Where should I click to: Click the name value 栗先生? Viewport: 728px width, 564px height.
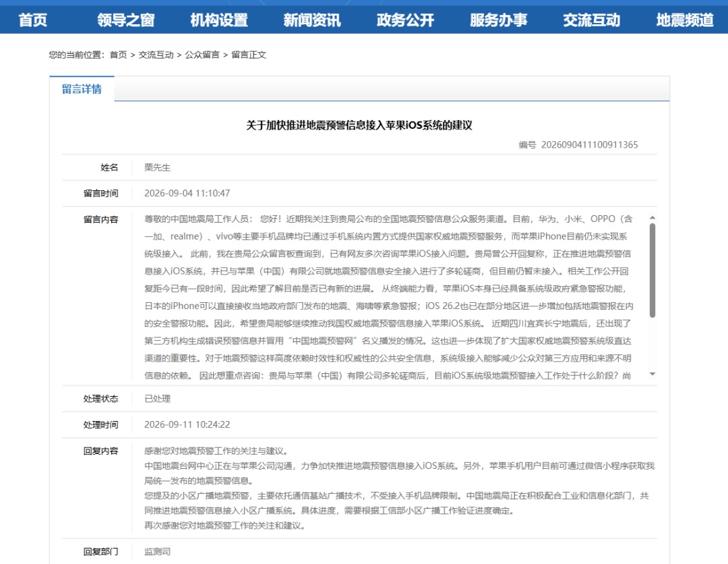coord(157,167)
